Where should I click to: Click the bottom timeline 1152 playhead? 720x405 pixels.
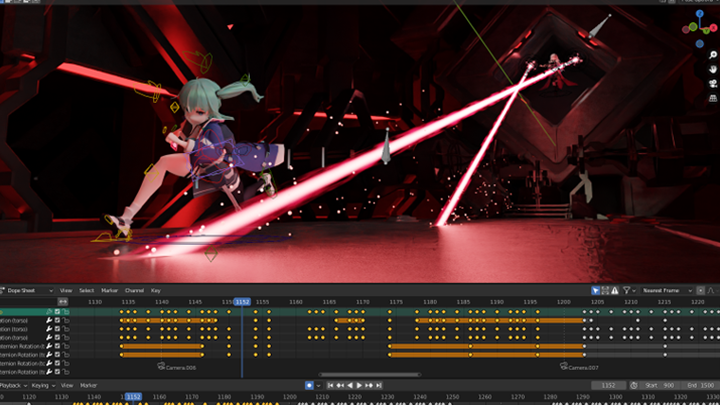pos(133,397)
